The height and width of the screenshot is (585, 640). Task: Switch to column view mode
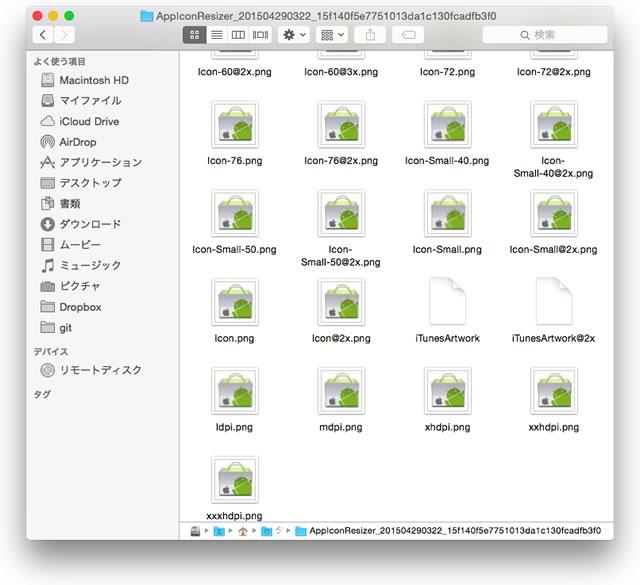click(x=238, y=35)
